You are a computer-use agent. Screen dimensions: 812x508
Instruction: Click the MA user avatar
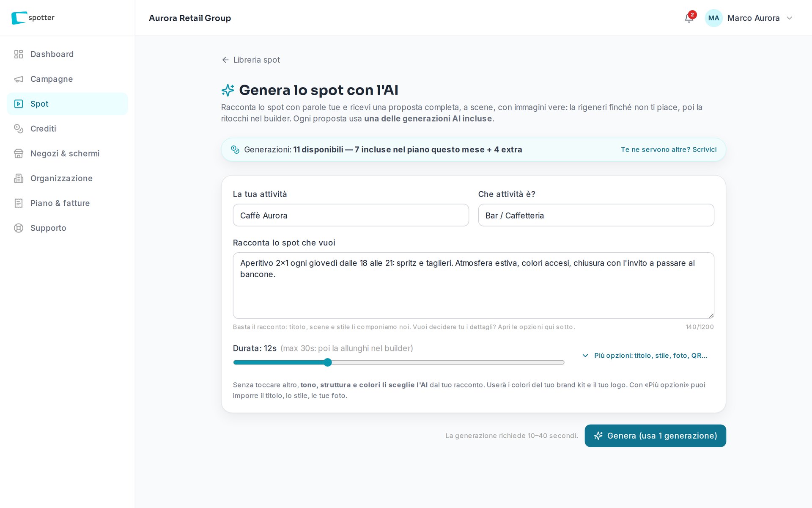(x=713, y=18)
